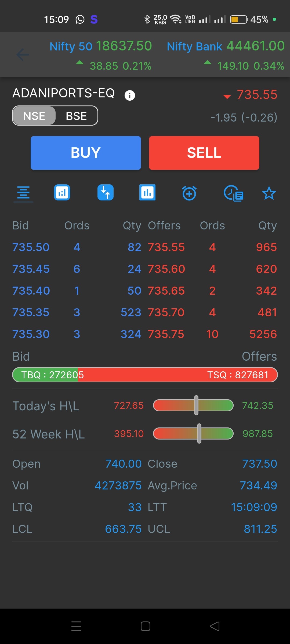
Task: Open the square bar chart icon
Action: tap(147, 193)
